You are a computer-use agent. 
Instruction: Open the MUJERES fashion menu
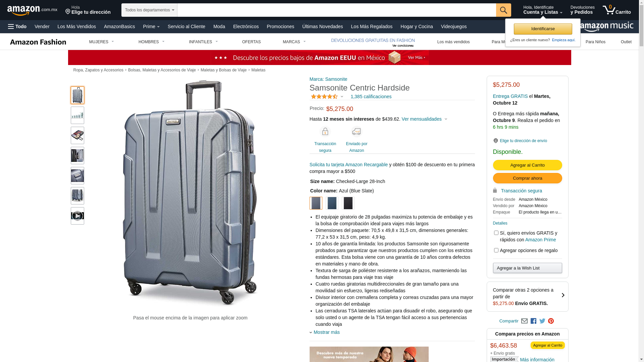pos(102,42)
